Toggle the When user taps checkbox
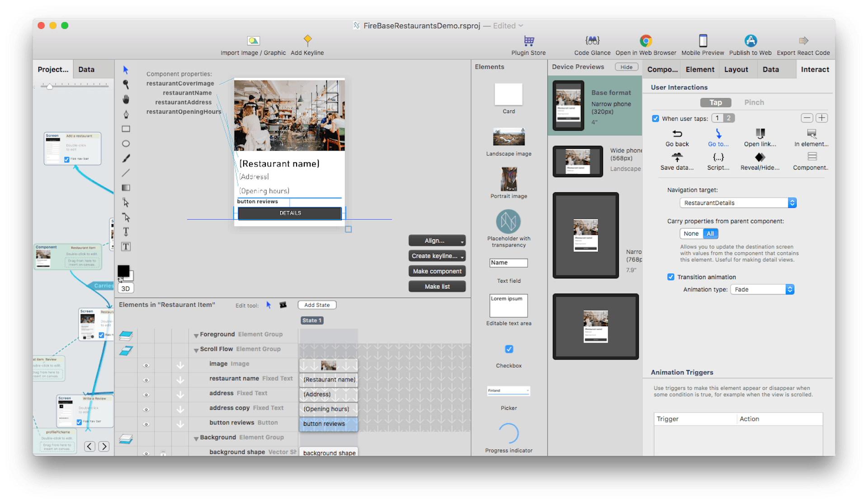 pyautogui.click(x=656, y=119)
